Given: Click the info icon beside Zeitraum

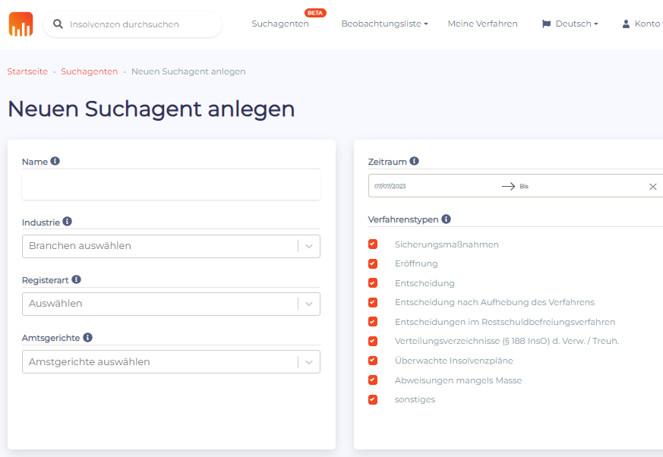Looking at the screenshot, I should coord(414,160).
